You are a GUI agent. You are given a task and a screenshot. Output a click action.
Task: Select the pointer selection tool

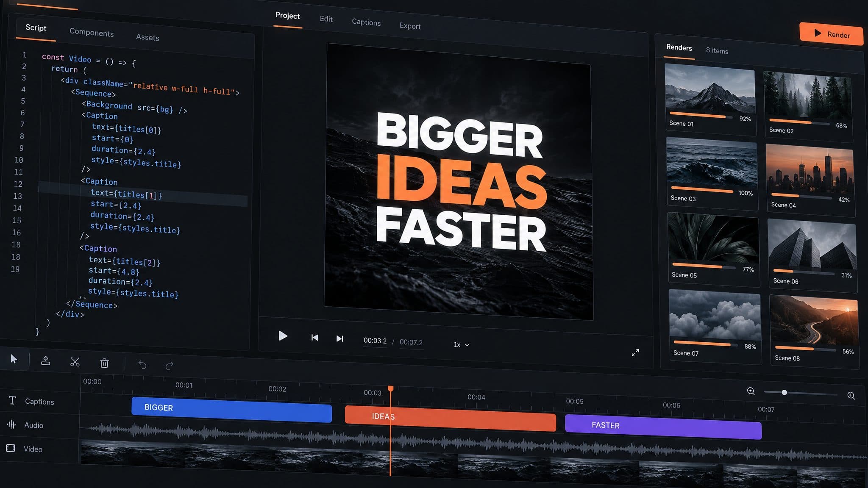[x=14, y=359]
